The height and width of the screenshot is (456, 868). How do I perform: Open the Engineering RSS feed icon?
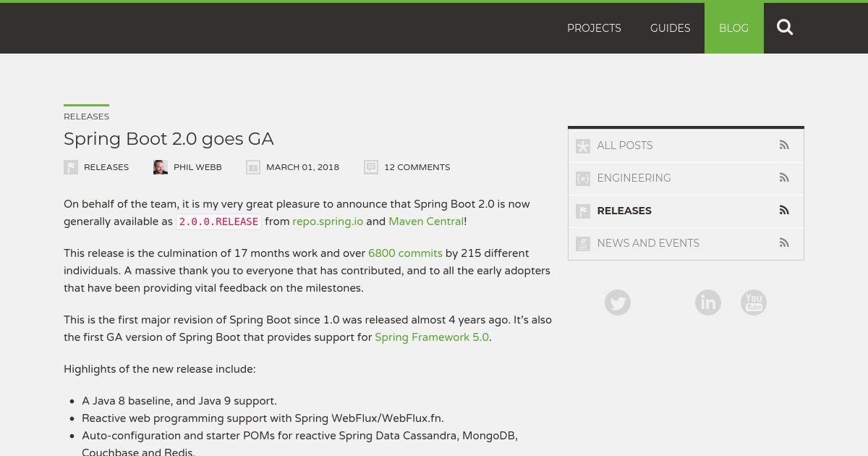784,178
